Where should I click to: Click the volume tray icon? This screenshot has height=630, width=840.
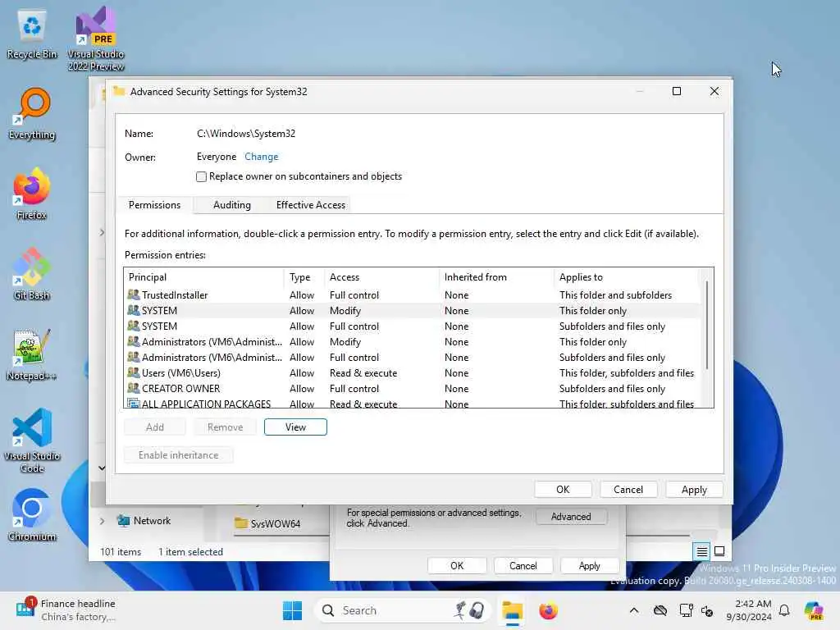point(707,610)
